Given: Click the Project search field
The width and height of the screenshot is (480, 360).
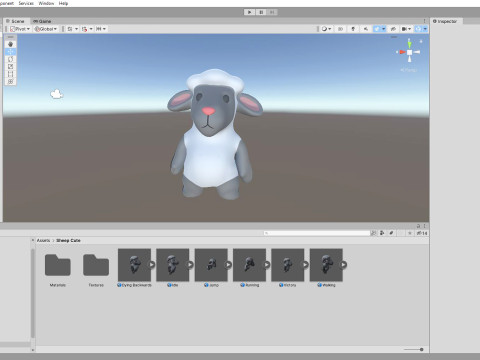Looking at the screenshot, I should coord(317,233).
